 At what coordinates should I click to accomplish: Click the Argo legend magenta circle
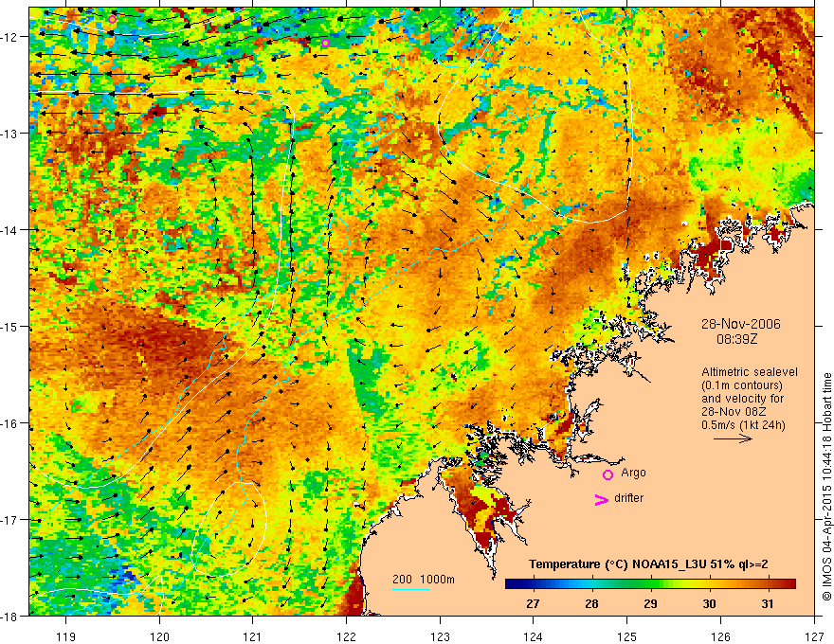coord(607,474)
